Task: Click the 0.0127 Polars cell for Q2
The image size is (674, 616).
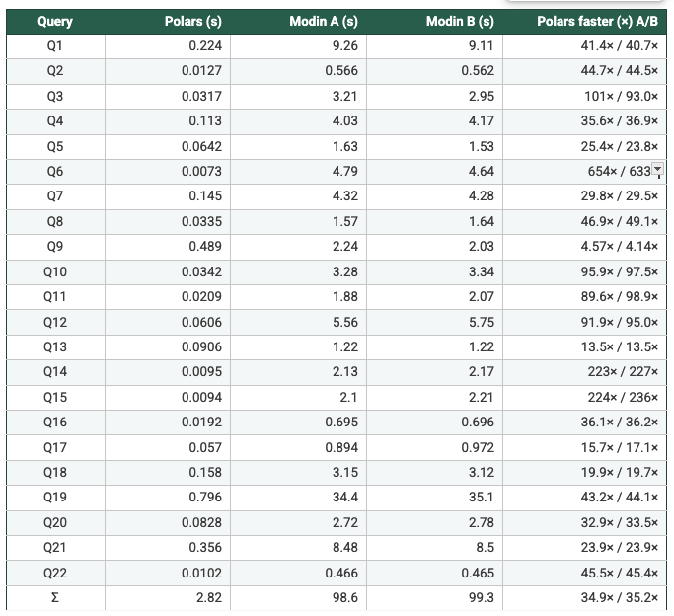Action: click(168, 71)
